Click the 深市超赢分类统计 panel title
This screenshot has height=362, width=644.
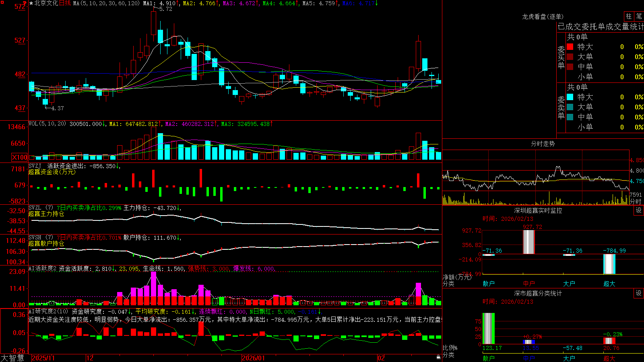click(x=538, y=293)
